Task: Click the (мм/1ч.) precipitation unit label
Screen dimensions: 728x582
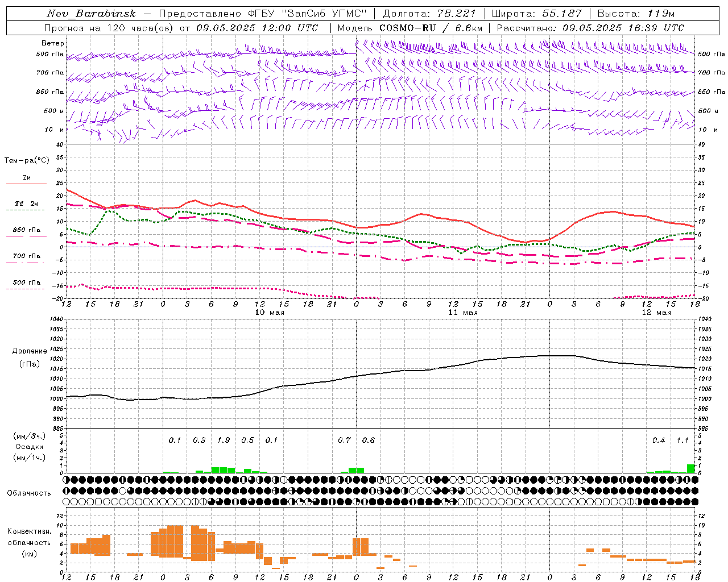Action: pyautogui.click(x=30, y=458)
